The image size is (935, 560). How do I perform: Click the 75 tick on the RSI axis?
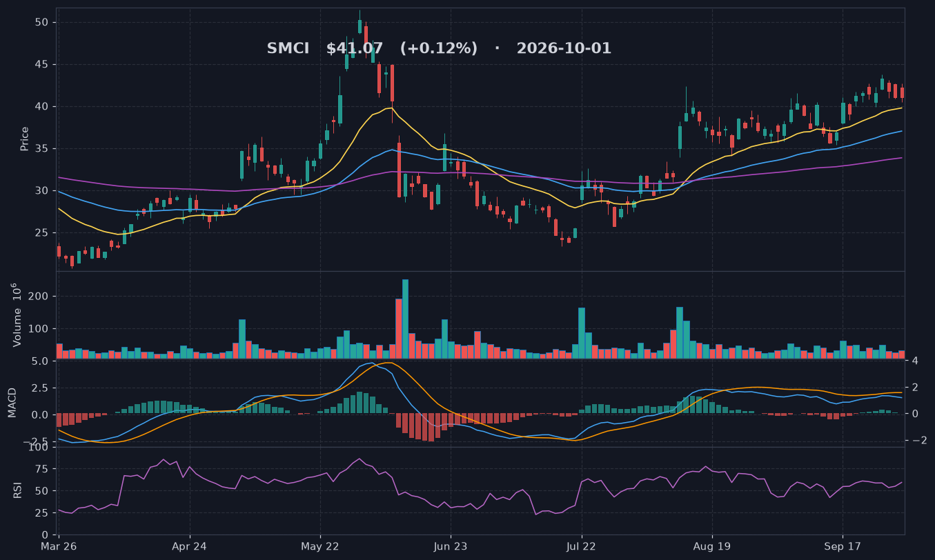[x=41, y=470]
